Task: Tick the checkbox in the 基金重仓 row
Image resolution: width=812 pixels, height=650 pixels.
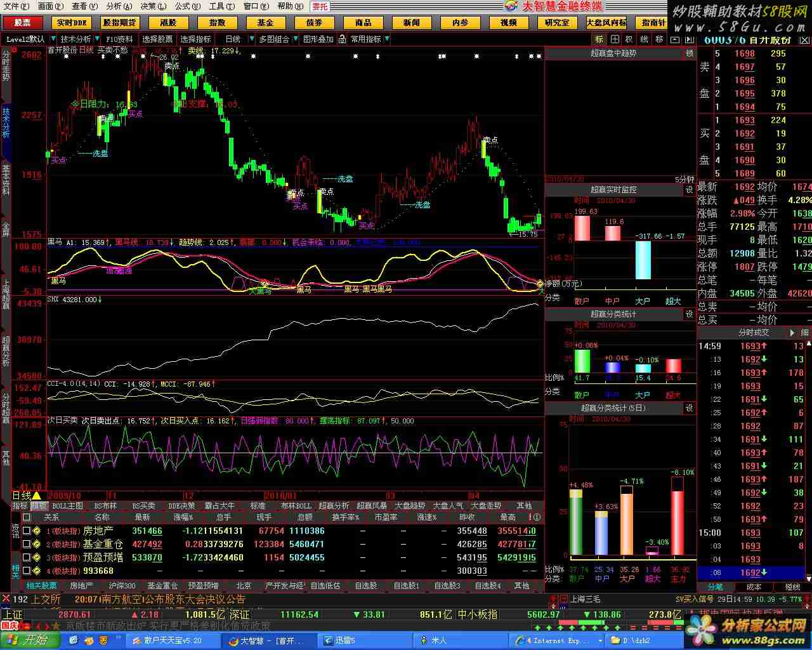Action: pyautogui.click(x=27, y=545)
